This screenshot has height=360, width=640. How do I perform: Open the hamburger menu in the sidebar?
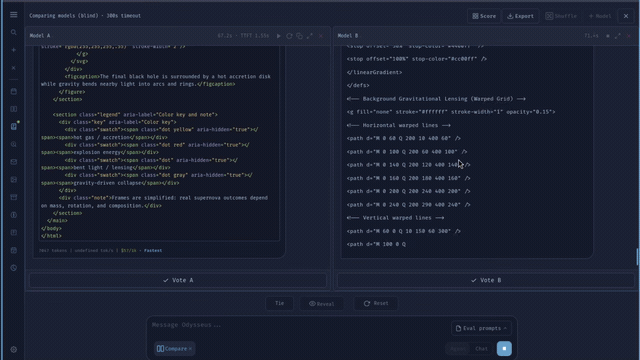pos(13,15)
